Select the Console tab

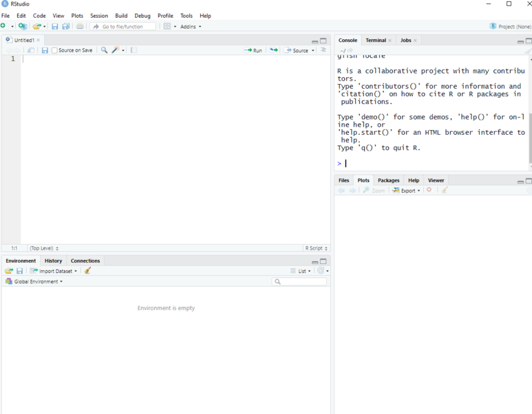coord(348,40)
